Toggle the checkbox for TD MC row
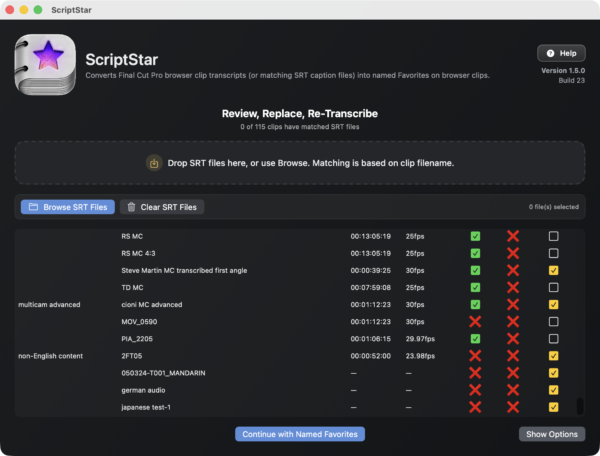 click(553, 287)
